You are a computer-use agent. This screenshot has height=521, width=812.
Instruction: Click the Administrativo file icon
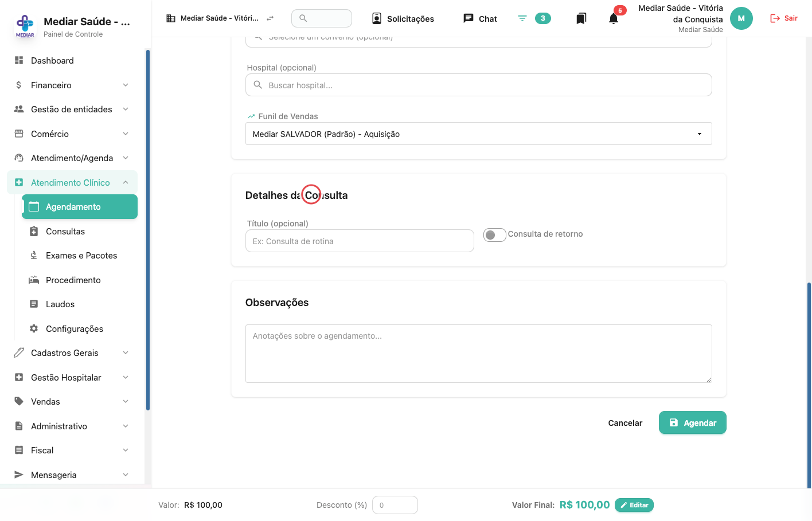tap(19, 426)
